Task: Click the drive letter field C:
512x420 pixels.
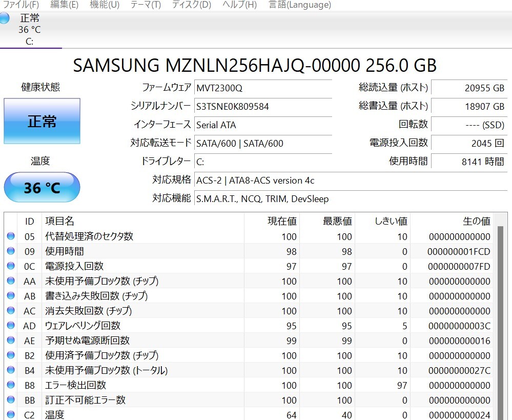Action: 263,162
